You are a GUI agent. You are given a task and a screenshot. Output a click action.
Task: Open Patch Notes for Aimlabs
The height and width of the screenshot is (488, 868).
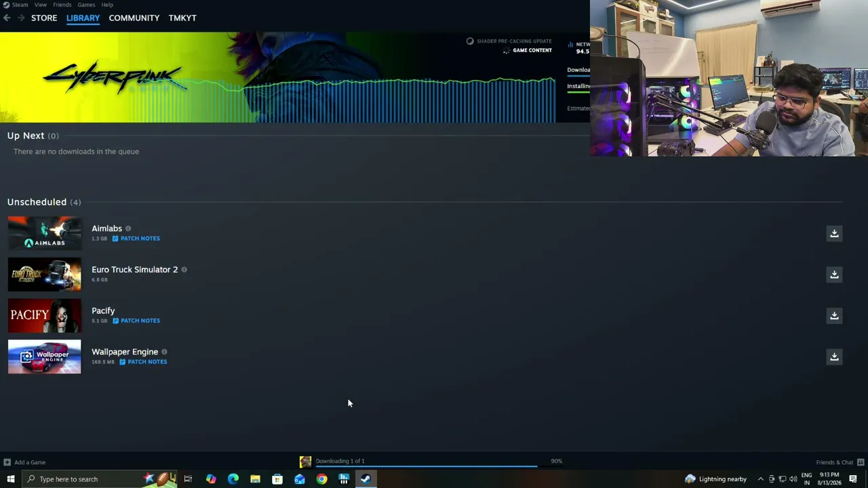136,239
